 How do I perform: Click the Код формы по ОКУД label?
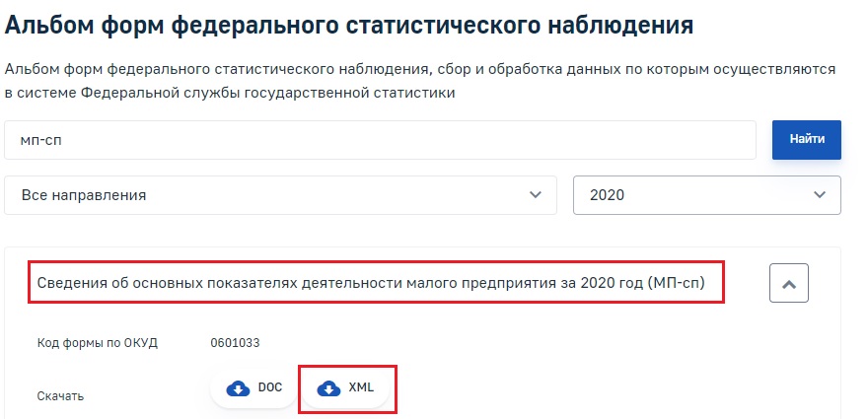point(98,343)
